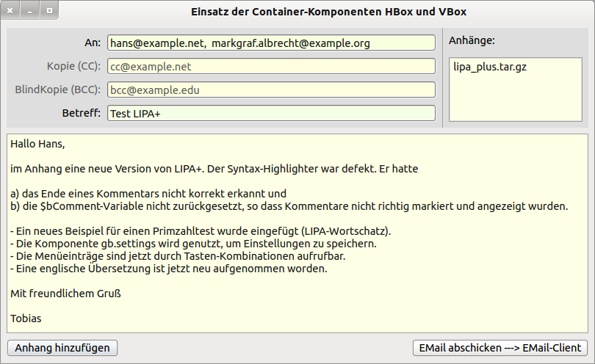This screenshot has height=364, width=595.
Task: Click into the BlindKopie (BCC) field
Action: click(270, 90)
